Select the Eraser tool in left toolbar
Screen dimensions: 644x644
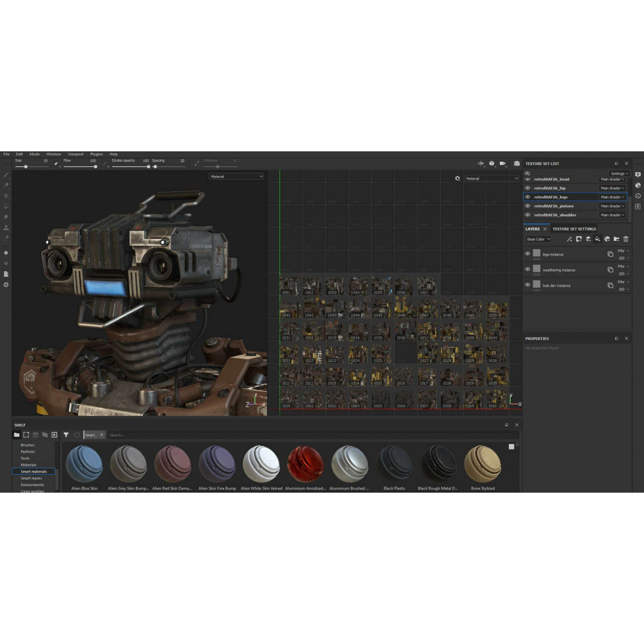tap(6, 185)
